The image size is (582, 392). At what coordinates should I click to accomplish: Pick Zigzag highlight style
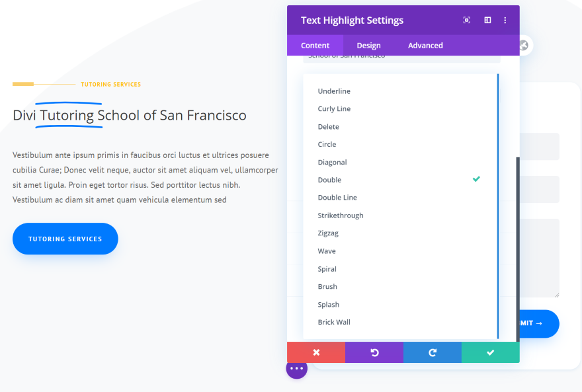point(327,233)
